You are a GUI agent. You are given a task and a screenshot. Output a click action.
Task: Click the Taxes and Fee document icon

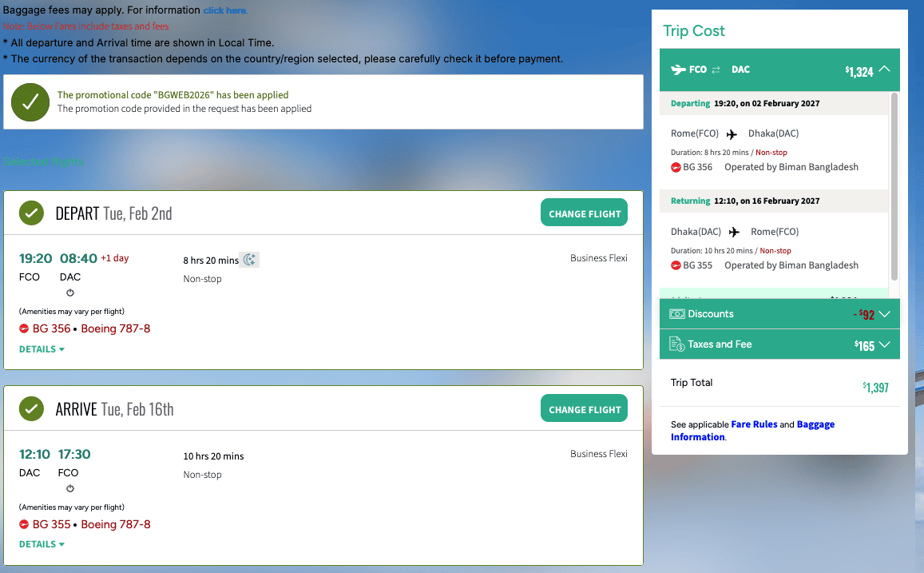[676, 344]
